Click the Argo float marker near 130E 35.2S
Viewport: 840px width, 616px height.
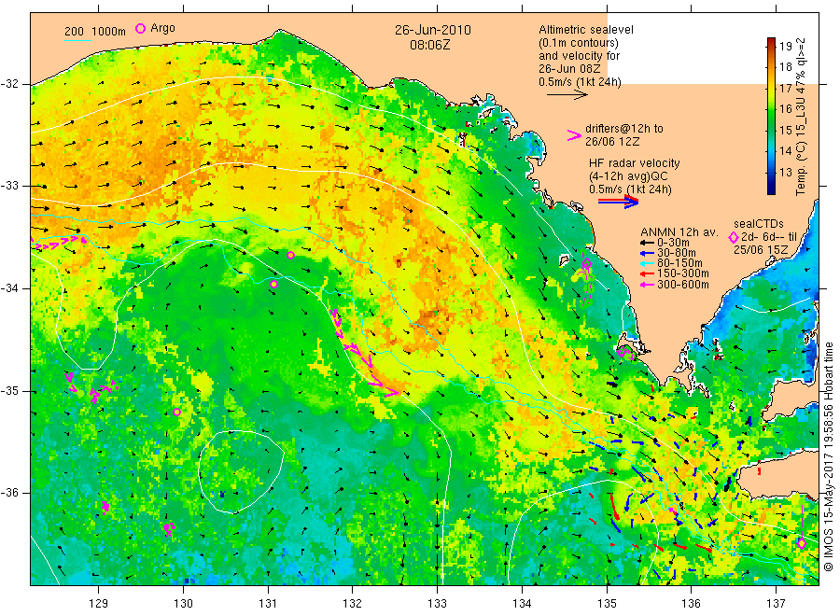(176, 412)
